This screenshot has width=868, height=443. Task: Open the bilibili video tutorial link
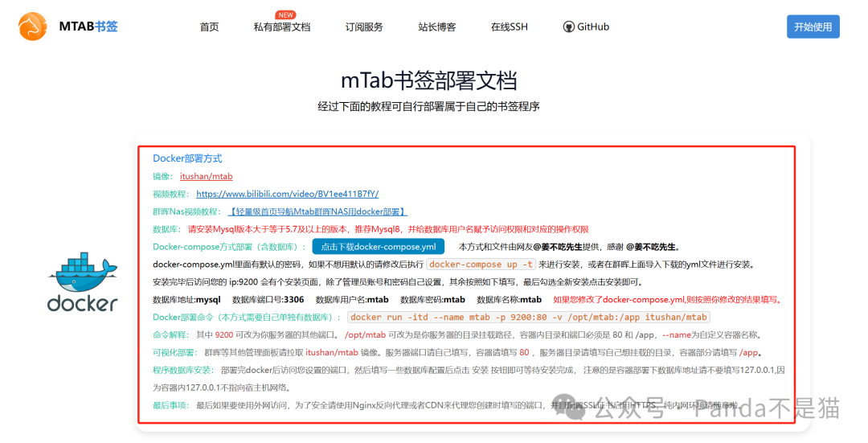pyautogui.click(x=287, y=194)
